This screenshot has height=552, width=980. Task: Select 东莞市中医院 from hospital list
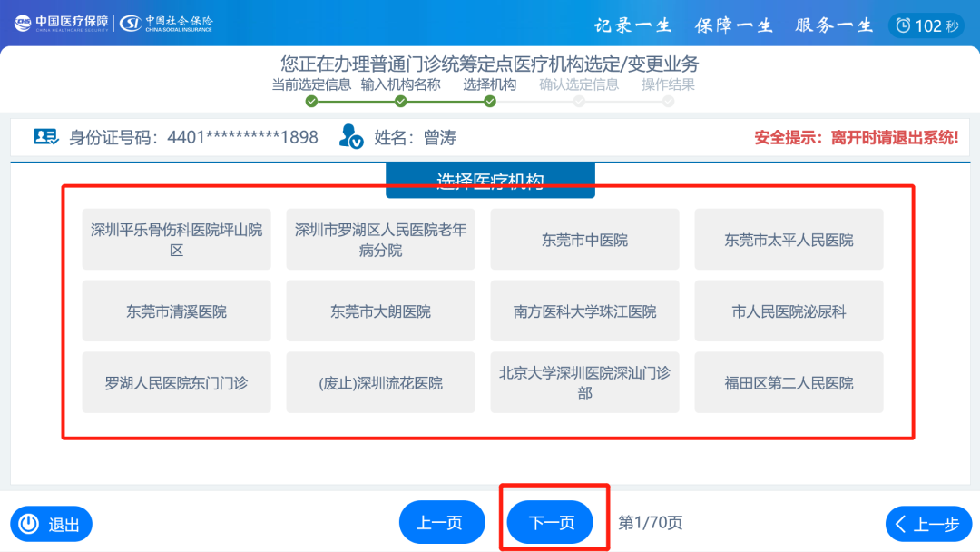point(584,239)
